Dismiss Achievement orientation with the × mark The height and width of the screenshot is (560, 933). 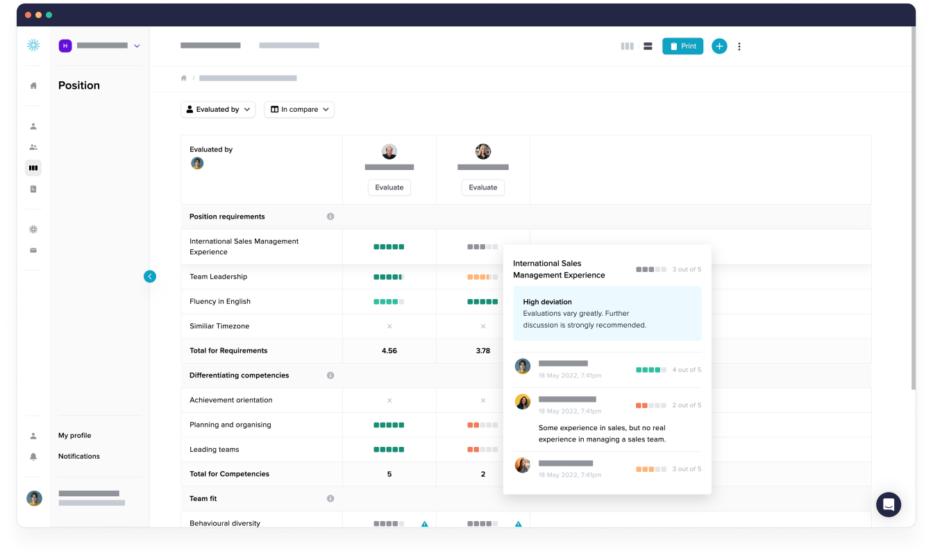(x=389, y=400)
